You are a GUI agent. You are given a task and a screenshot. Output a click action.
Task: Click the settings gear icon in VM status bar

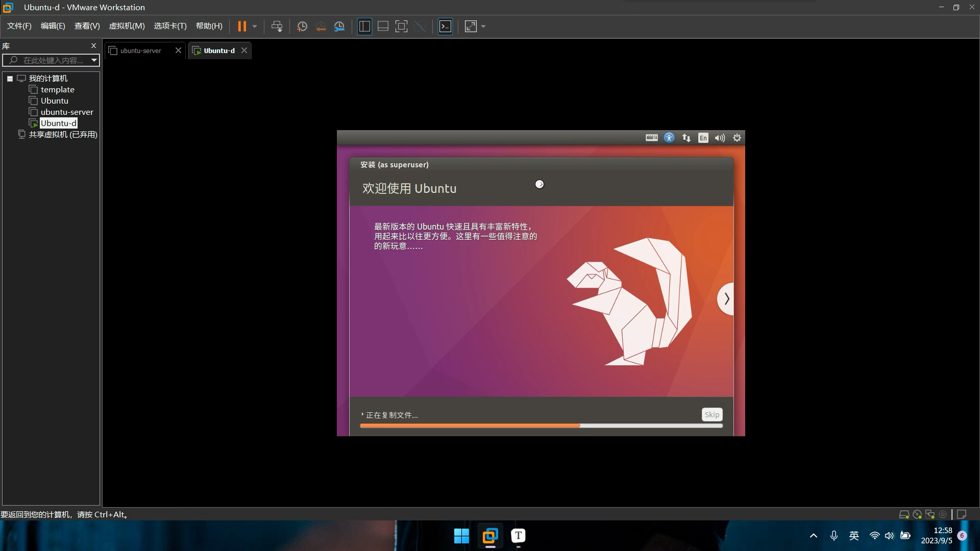[738, 137]
